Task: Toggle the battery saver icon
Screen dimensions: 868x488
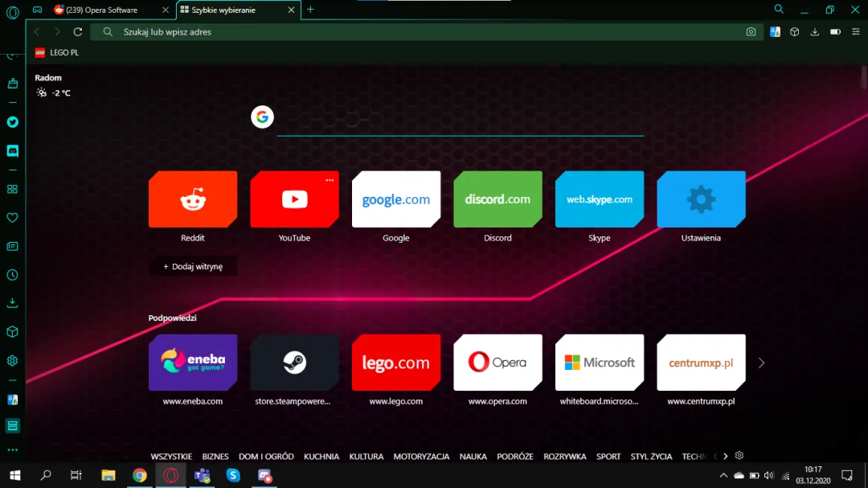Action: (x=835, y=32)
